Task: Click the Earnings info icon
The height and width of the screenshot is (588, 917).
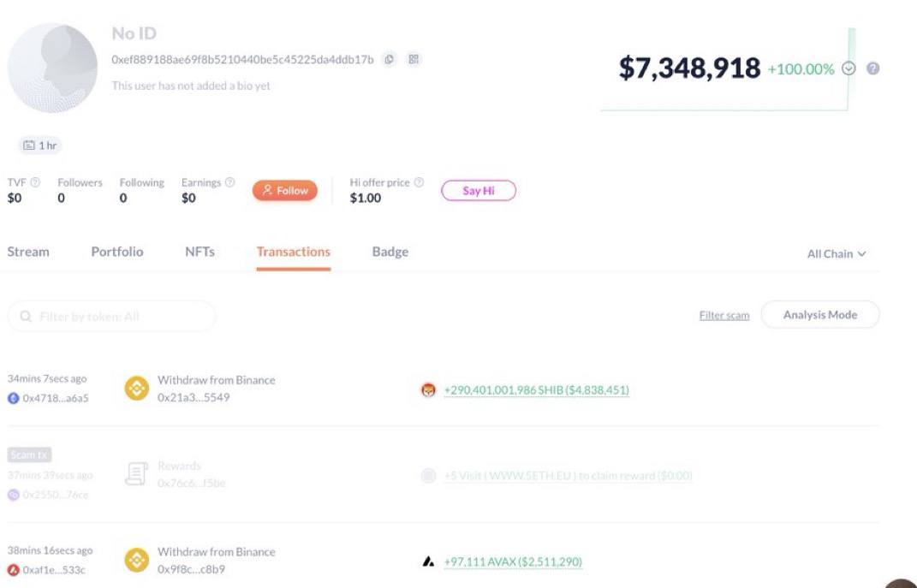Action: tap(229, 182)
